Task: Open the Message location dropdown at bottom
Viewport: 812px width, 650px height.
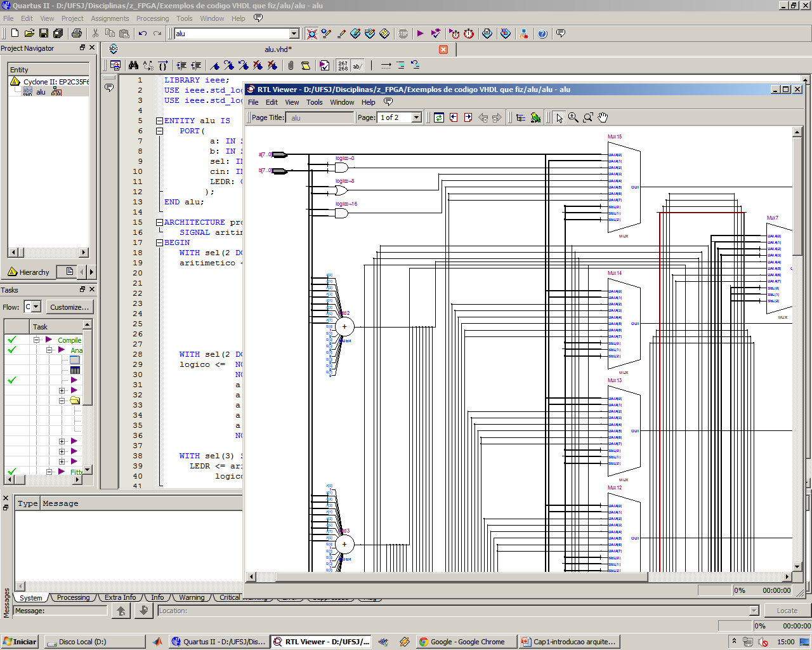Action: click(754, 611)
